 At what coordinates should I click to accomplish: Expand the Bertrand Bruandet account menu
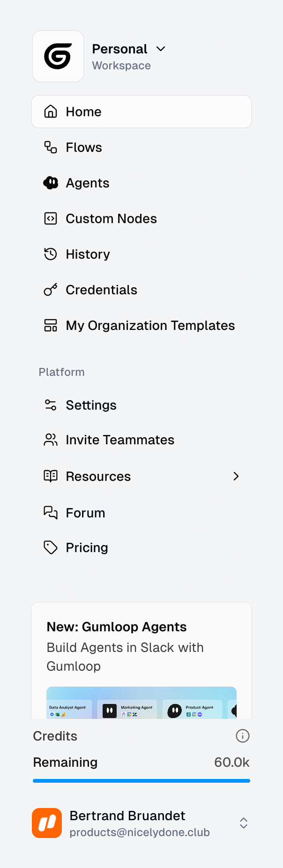click(243, 823)
